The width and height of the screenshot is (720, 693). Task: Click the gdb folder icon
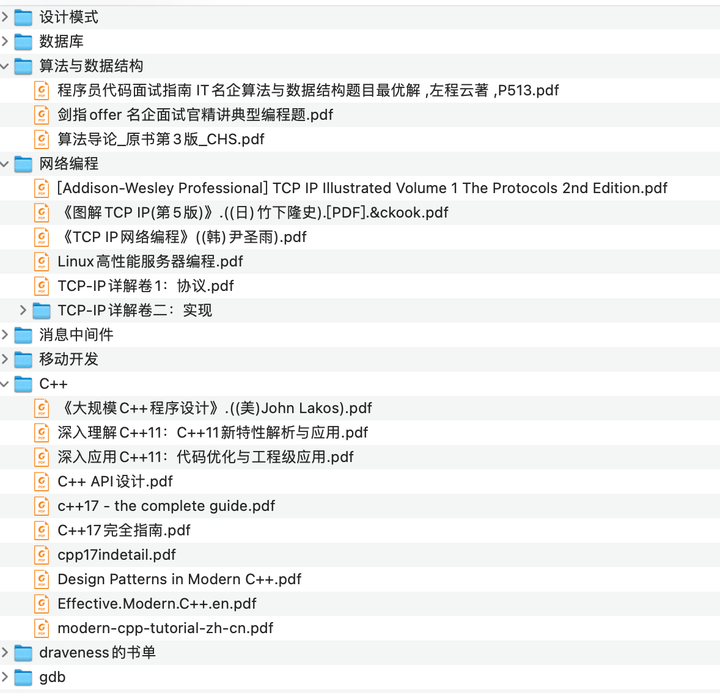point(23,677)
